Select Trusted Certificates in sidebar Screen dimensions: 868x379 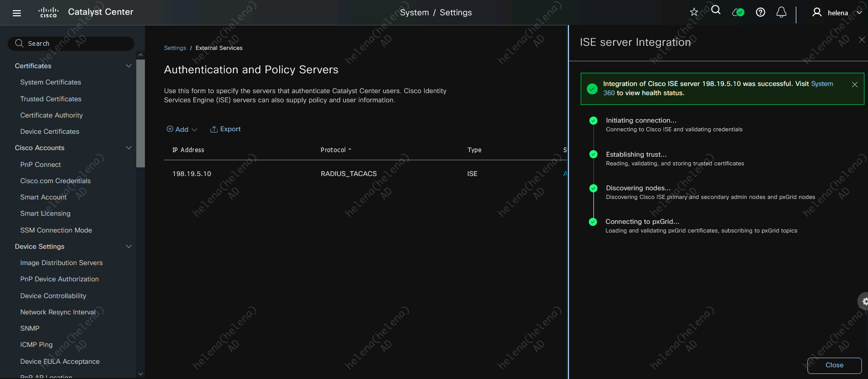(x=51, y=99)
